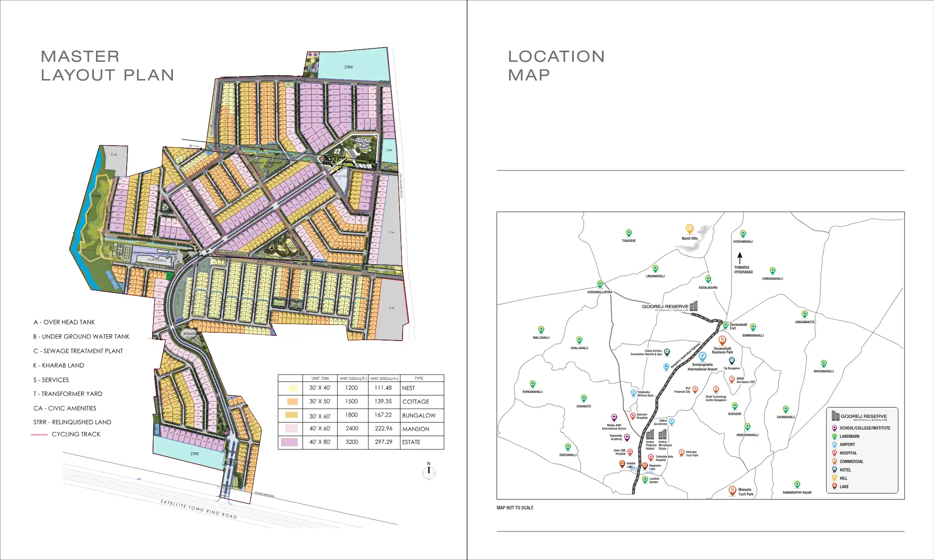Click the Estate purple swatch in table

pyautogui.click(x=289, y=442)
